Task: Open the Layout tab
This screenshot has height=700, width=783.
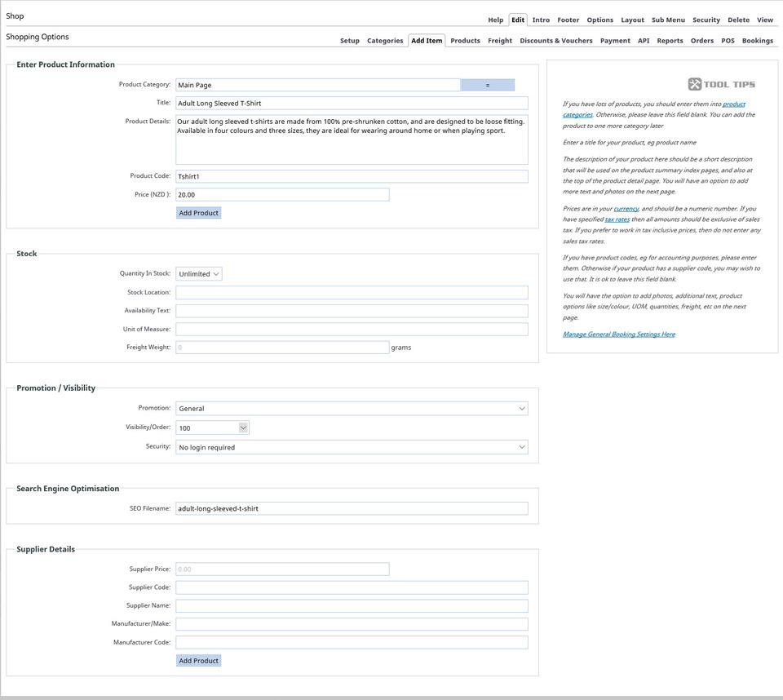Action: pyautogui.click(x=632, y=20)
